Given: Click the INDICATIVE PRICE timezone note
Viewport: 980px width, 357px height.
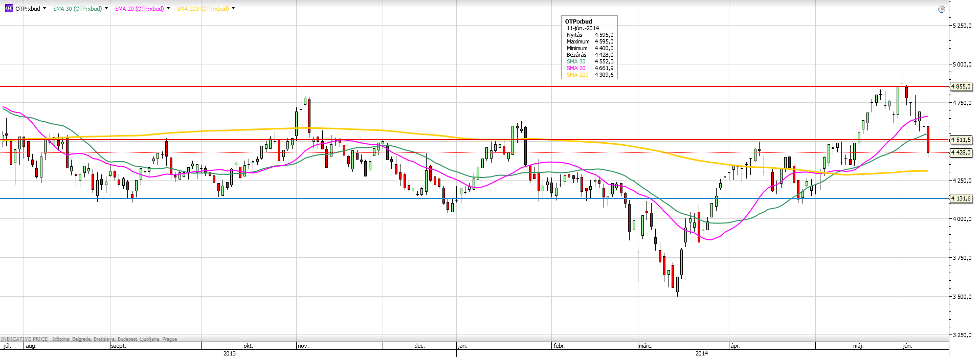Looking at the screenshot, I should coord(89,339).
